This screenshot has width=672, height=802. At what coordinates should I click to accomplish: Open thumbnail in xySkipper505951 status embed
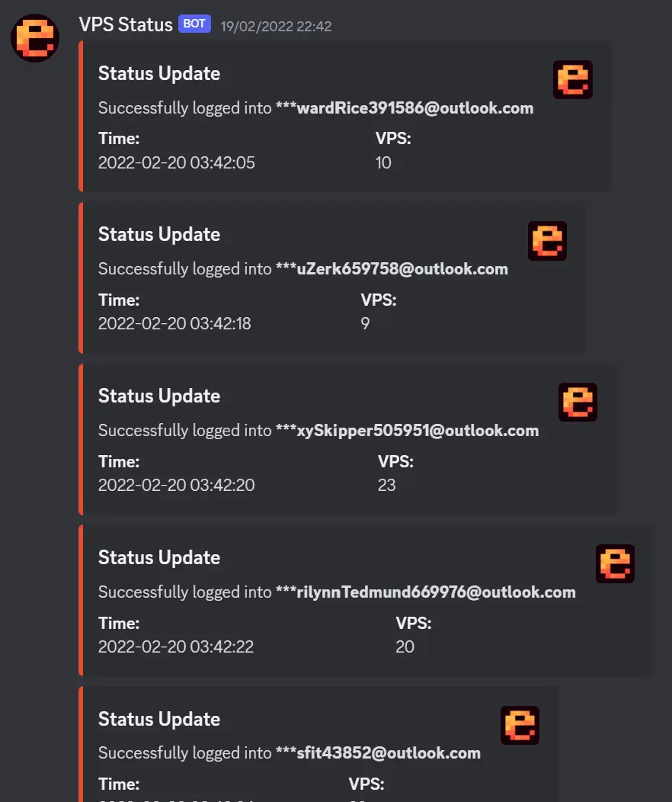tap(578, 403)
